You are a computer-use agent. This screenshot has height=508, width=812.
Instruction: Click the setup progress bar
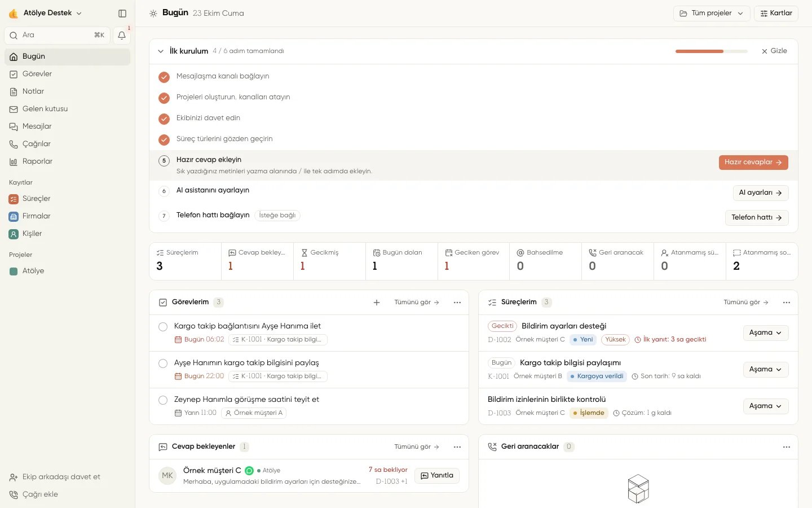click(712, 51)
